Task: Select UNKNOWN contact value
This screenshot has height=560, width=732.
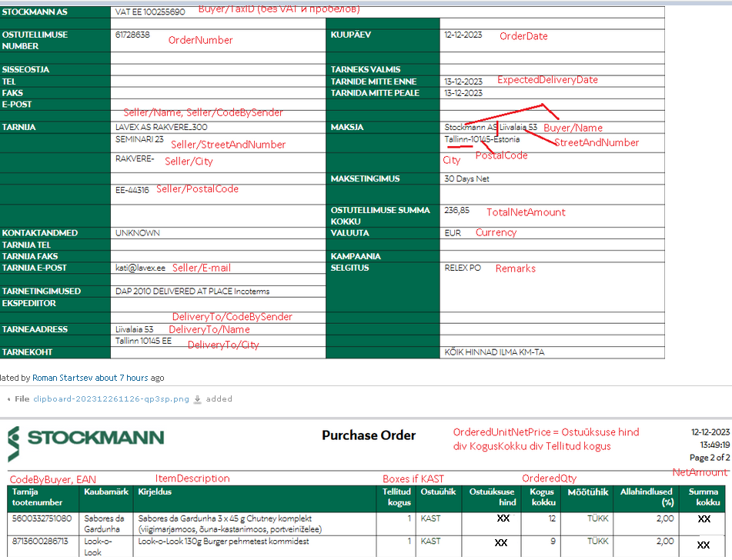Action: [x=138, y=233]
